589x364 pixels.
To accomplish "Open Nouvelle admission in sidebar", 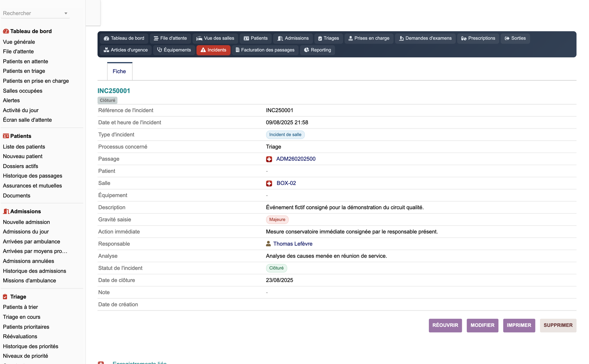I will [26, 222].
